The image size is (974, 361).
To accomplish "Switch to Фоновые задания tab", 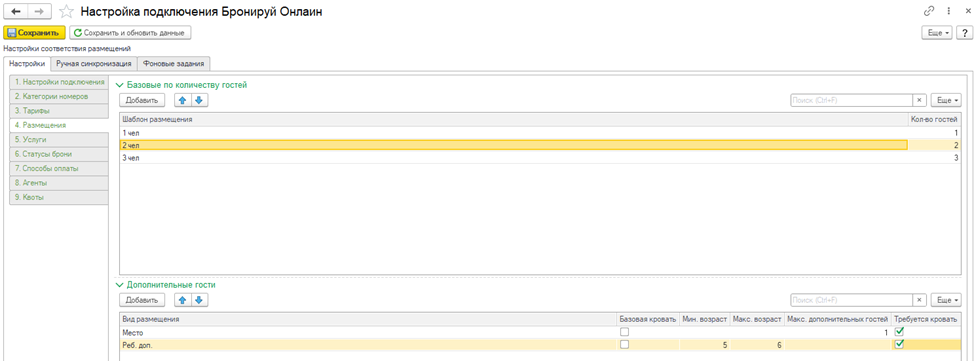I will click(174, 63).
